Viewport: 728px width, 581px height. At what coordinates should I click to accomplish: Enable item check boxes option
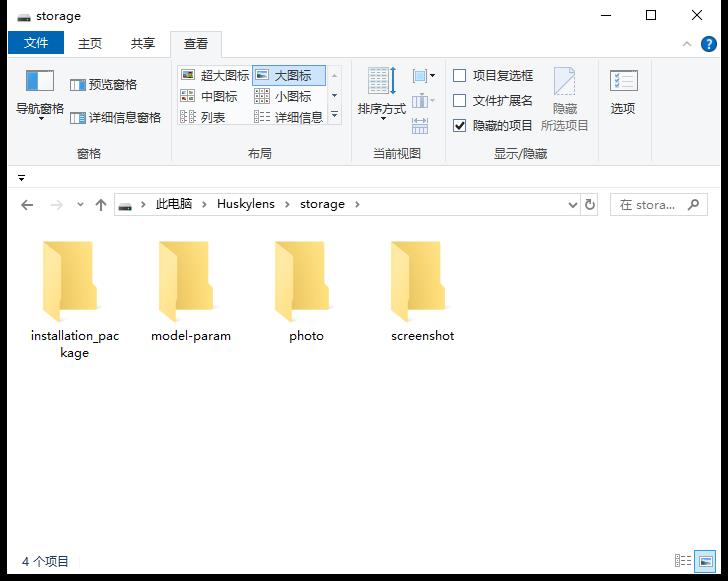pyautogui.click(x=460, y=75)
